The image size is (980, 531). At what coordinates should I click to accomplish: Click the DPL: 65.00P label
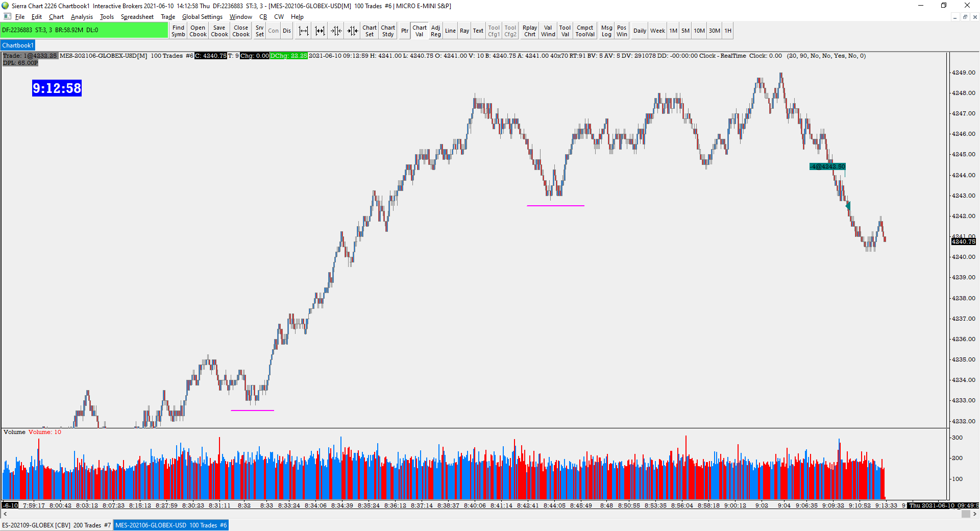pos(20,63)
